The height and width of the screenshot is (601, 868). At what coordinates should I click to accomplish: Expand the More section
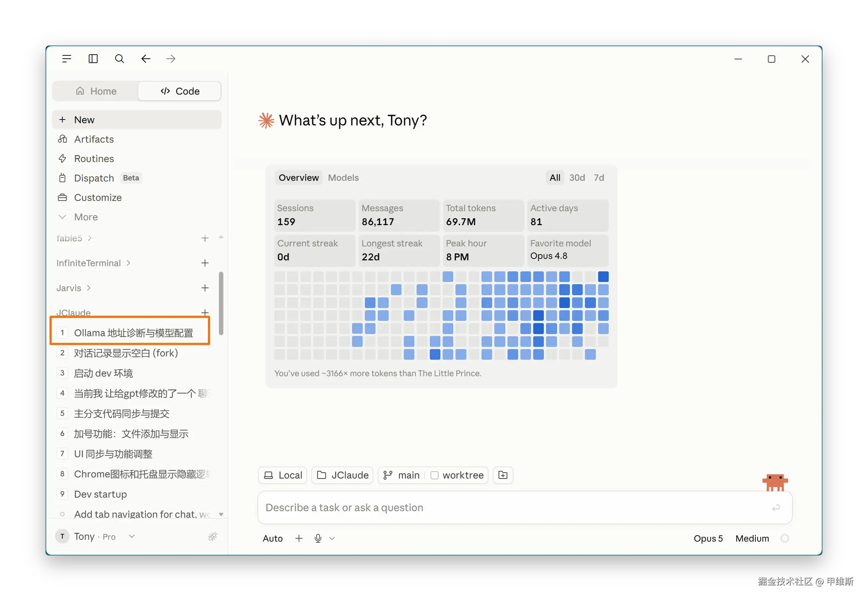[137, 217]
